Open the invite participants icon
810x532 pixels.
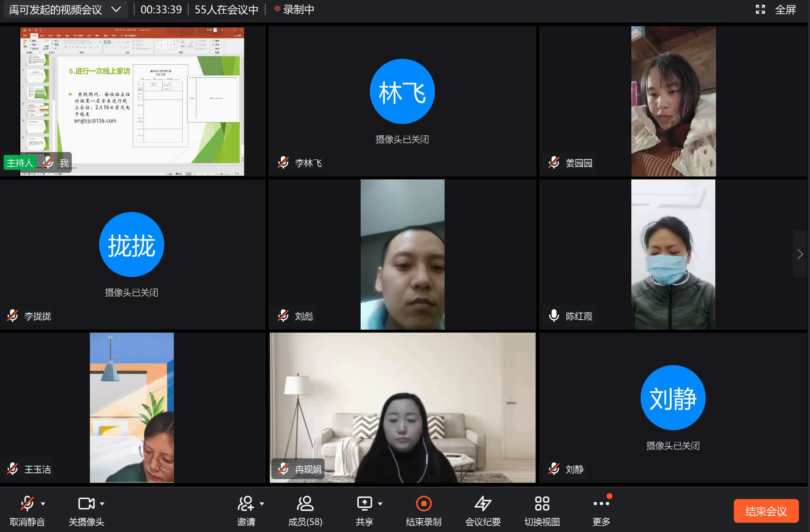click(246, 504)
